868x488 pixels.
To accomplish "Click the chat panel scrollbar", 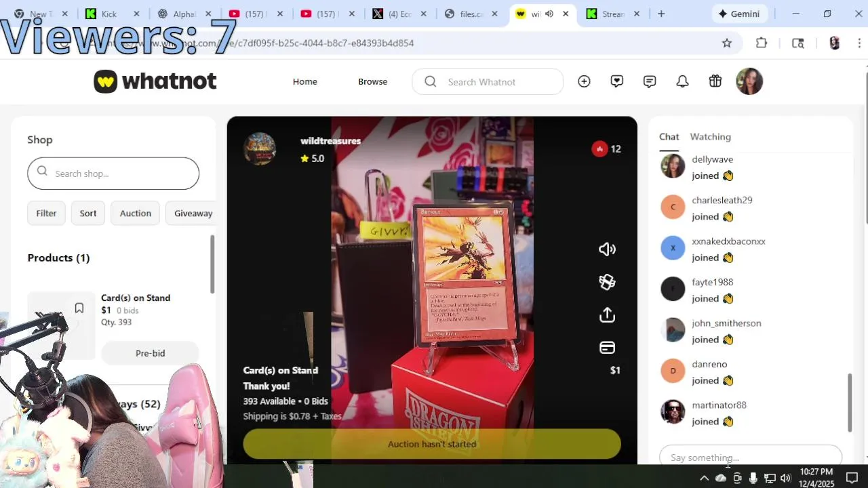I will [849, 403].
